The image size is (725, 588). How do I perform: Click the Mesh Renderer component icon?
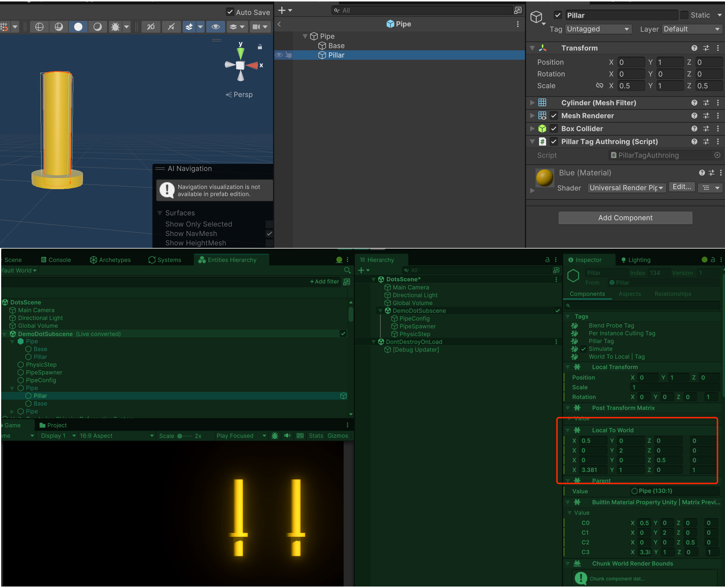(x=542, y=116)
